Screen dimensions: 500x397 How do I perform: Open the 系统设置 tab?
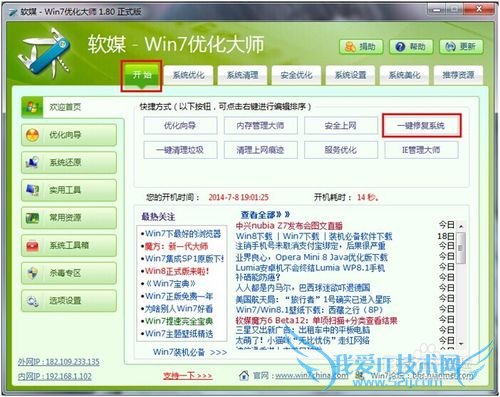coord(350,75)
